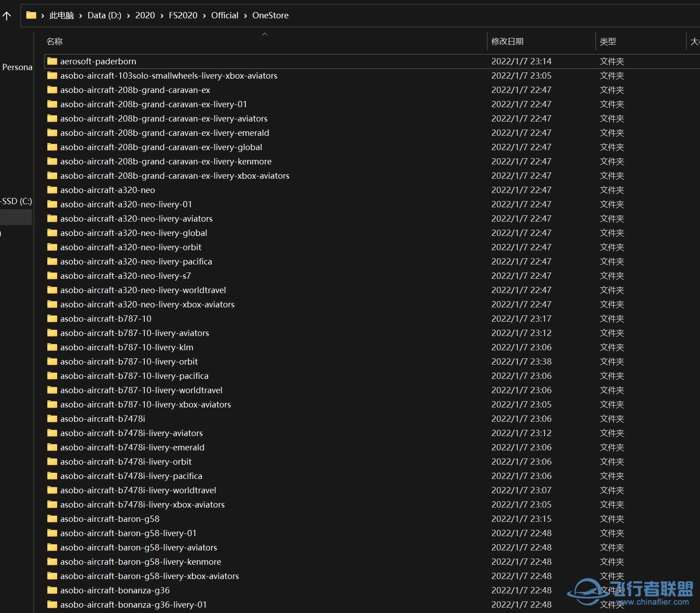Navigate to Official breadcrumb folder

[225, 15]
